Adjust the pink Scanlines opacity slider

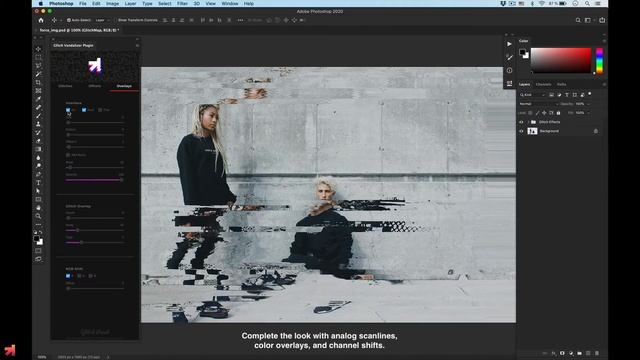pos(94,180)
